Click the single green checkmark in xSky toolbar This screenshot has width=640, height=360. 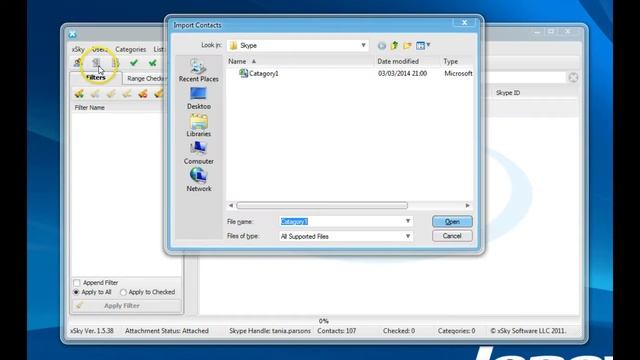click(133, 62)
